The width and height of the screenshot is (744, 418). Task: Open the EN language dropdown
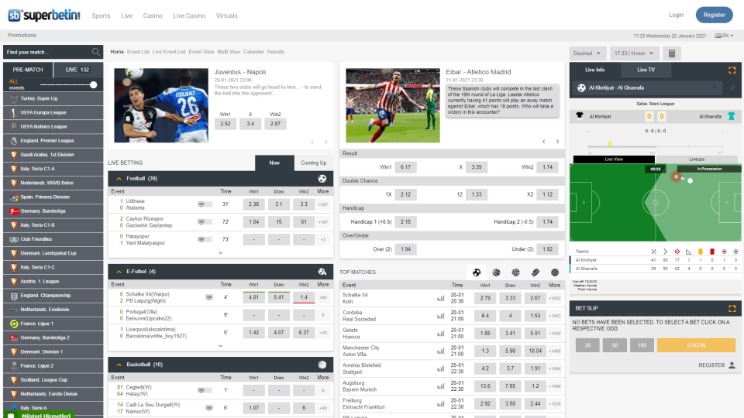(x=724, y=36)
